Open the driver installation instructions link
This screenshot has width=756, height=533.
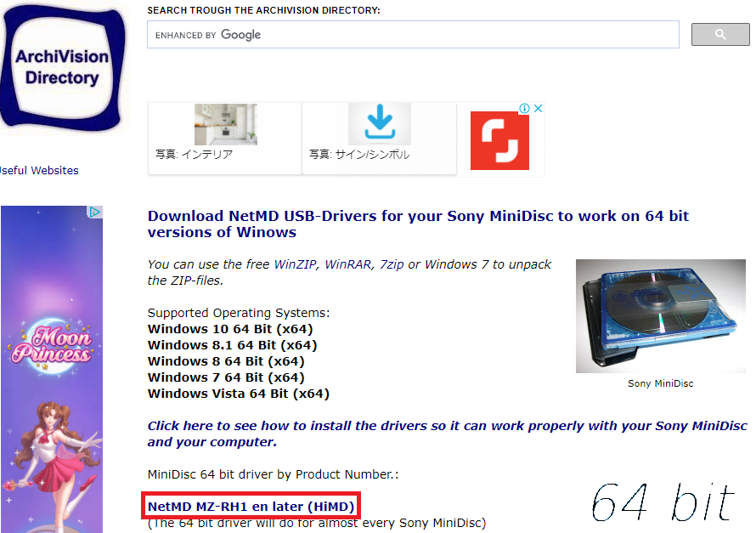[447, 434]
